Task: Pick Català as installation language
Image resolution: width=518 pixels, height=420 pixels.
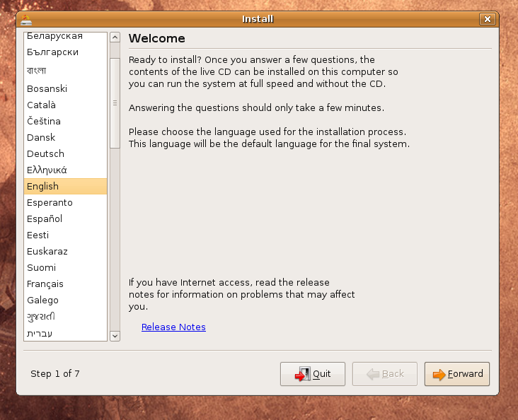Action: click(x=65, y=105)
